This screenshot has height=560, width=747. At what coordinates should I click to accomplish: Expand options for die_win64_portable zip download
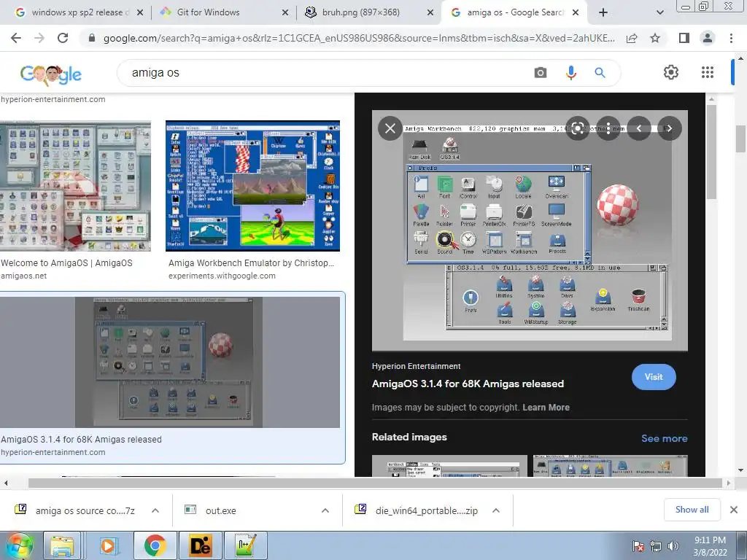point(496,510)
